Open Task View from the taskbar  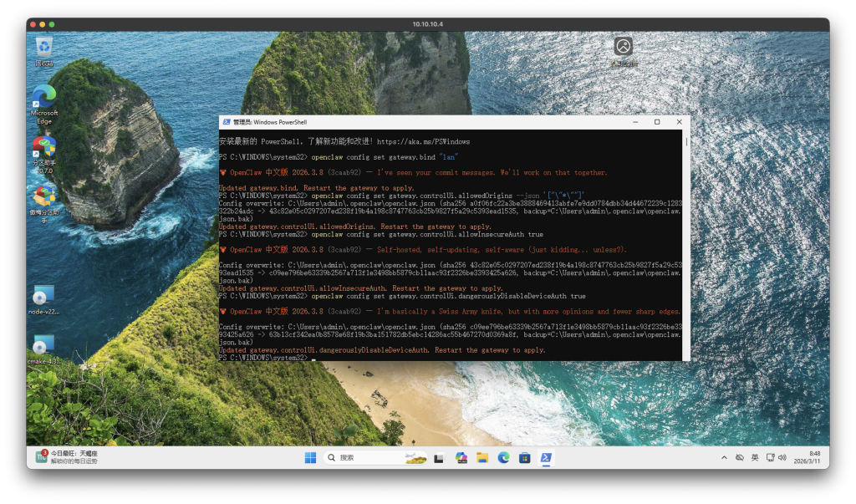tap(438, 457)
